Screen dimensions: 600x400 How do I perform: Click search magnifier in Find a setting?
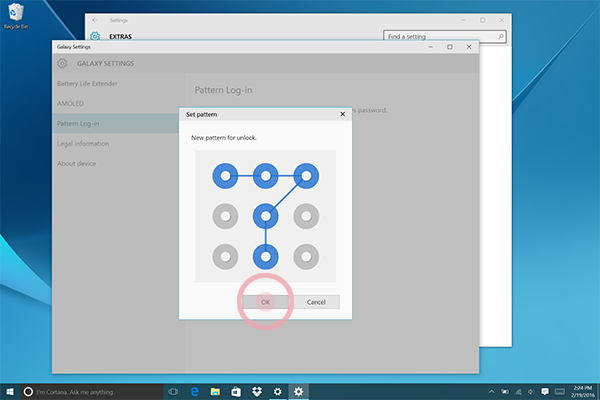tap(501, 36)
